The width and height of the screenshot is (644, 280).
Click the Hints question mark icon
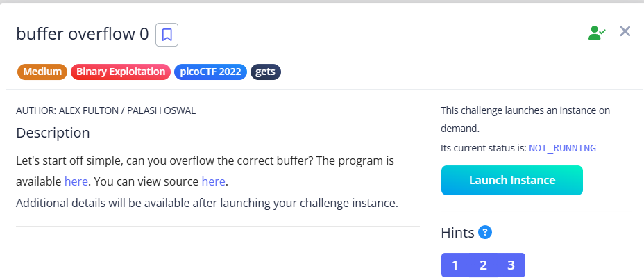click(x=485, y=232)
